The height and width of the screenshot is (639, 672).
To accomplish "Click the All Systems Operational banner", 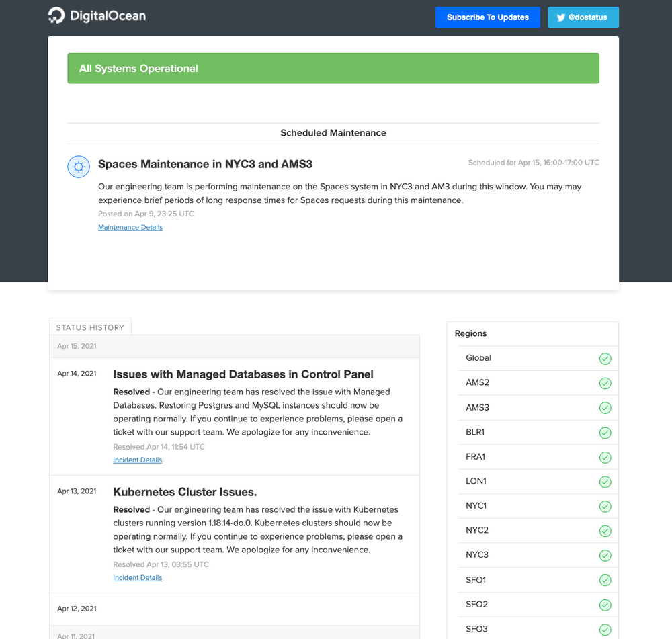I will point(333,68).
